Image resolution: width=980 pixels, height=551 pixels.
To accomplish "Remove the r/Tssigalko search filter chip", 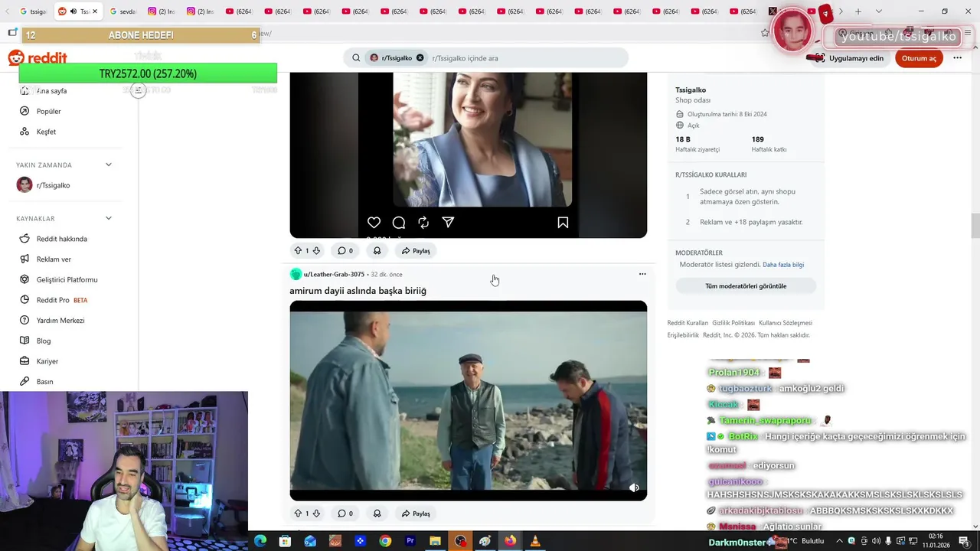I will (x=420, y=58).
